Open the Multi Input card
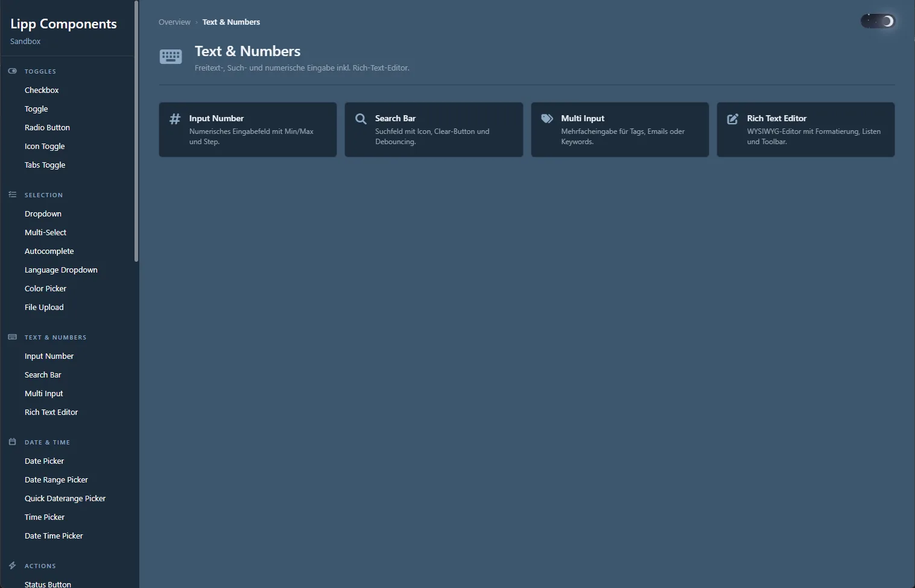The image size is (915, 588). click(x=620, y=130)
